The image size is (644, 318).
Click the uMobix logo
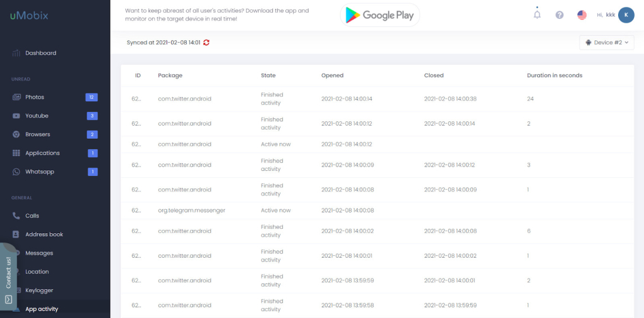click(30, 16)
